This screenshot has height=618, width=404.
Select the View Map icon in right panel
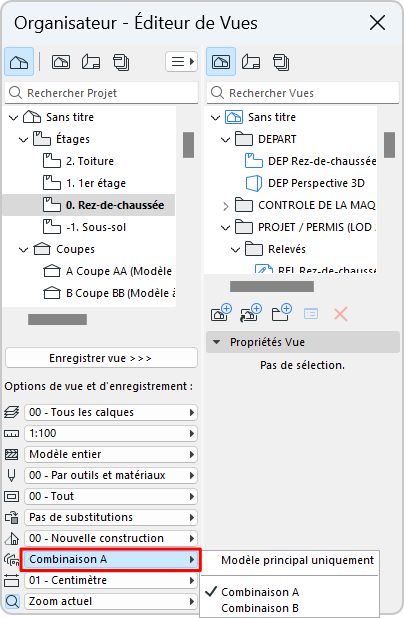coord(221,62)
